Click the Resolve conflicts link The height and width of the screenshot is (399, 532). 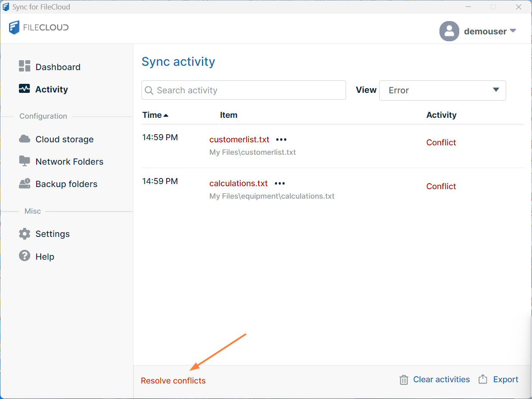(173, 381)
